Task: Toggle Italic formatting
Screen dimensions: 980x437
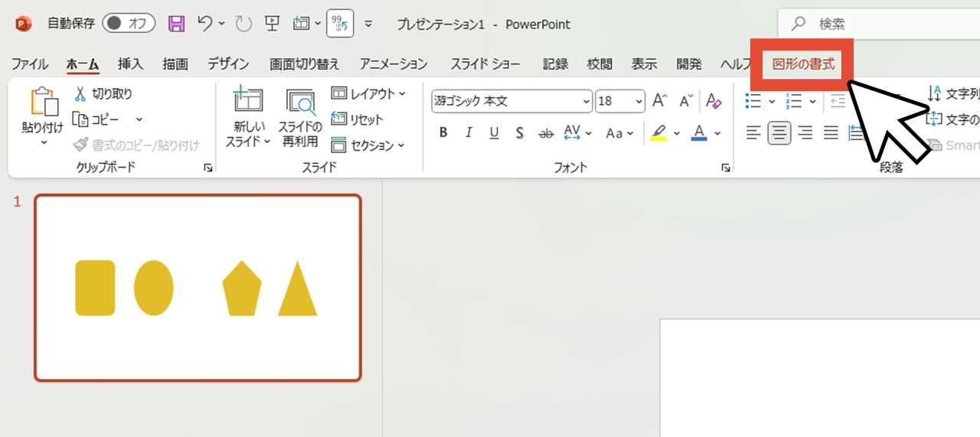Action: click(469, 133)
